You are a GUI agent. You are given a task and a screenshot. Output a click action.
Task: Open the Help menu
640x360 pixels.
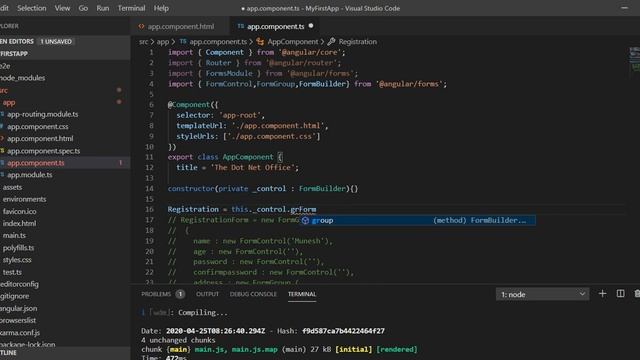coord(161,8)
